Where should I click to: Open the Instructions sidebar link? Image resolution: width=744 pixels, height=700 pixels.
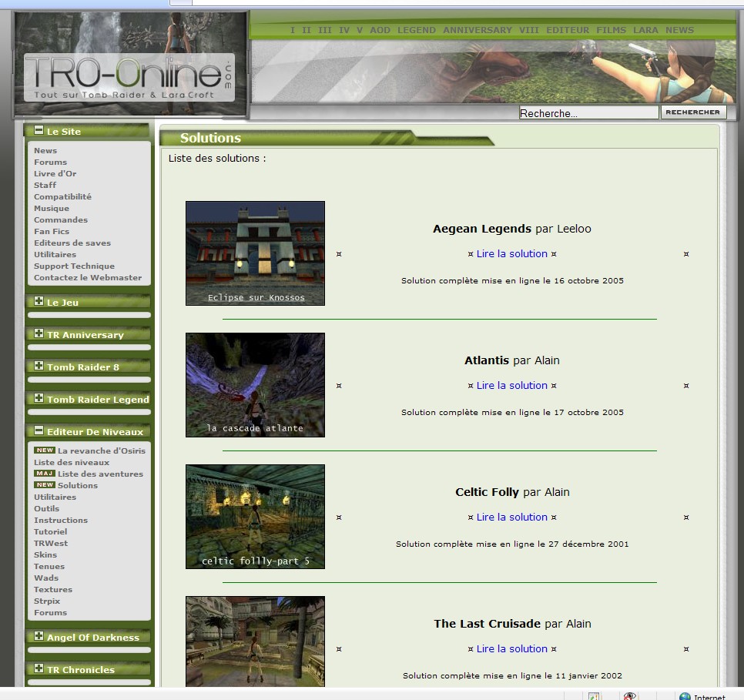click(61, 520)
